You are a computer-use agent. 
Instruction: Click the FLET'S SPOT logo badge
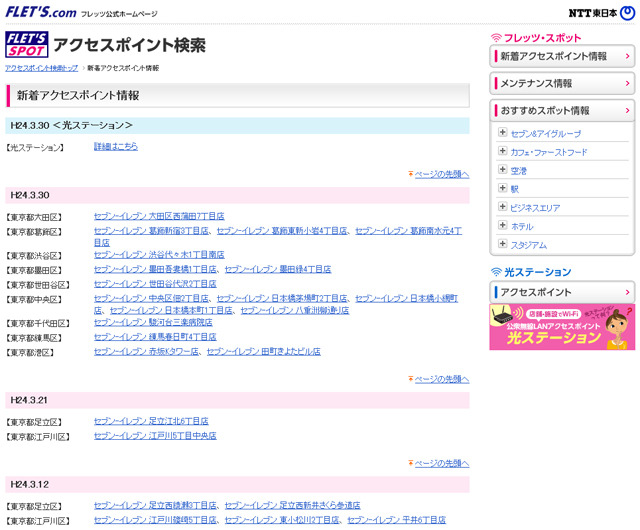click(27, 45)
